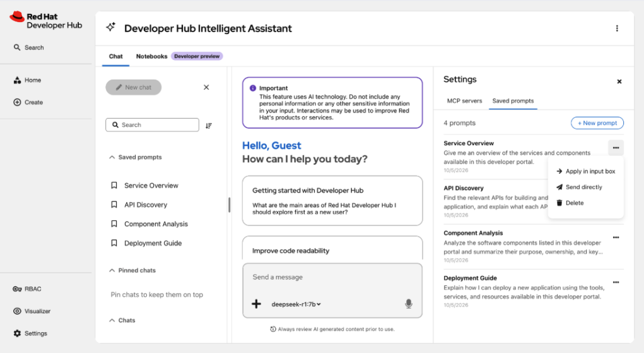Click the API Discovery prompt title in Settings
This screenshot has height=353, width=644.
click(x=464, y=188)
